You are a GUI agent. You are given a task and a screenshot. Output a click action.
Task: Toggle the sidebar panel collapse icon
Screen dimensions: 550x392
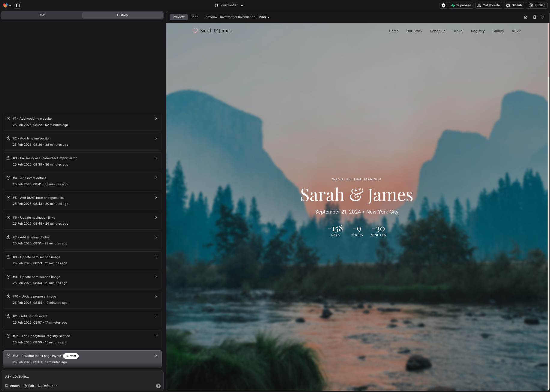(18, 5)
